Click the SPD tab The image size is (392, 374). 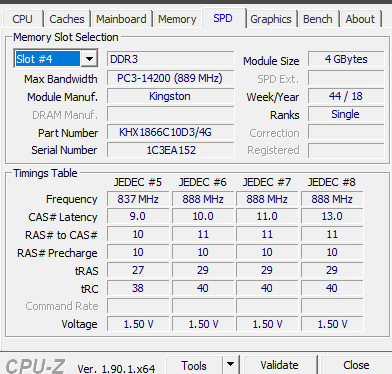pyautogui.click(x=223, y=18)
